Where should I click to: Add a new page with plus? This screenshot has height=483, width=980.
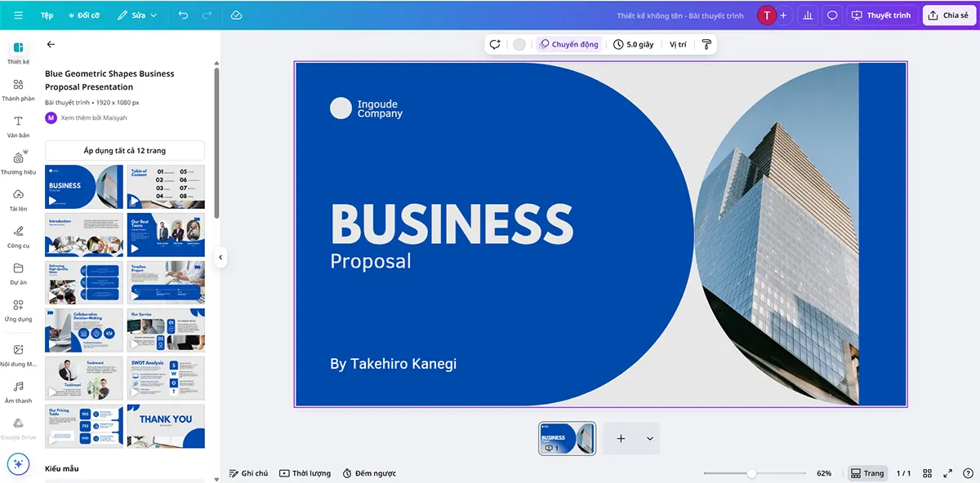click(x=621, y=438)
